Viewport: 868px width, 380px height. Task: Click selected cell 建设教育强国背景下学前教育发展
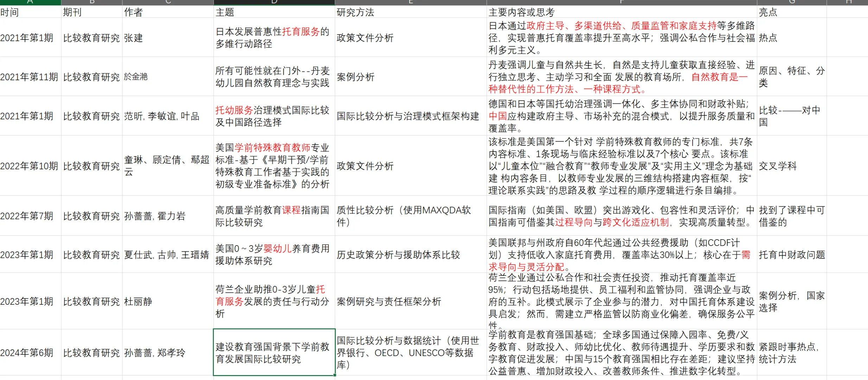(x=274, y=353)
